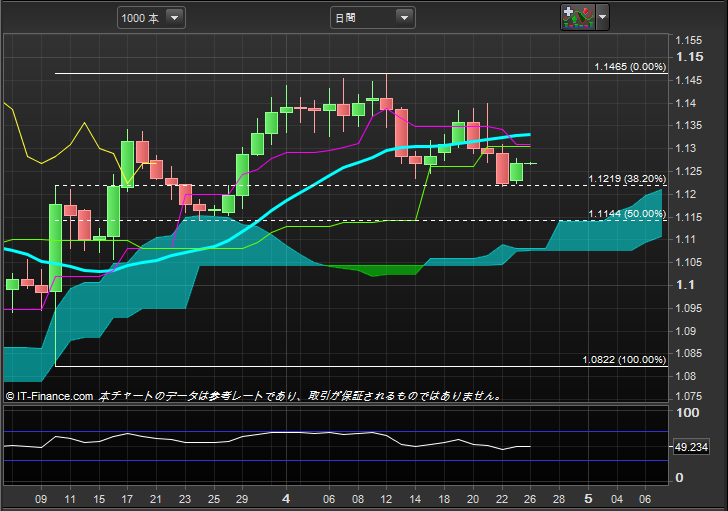The height and width of the screenshot is (511, 728).
Task: Click the month 4 marker on time axis
Action: point(286,499)
